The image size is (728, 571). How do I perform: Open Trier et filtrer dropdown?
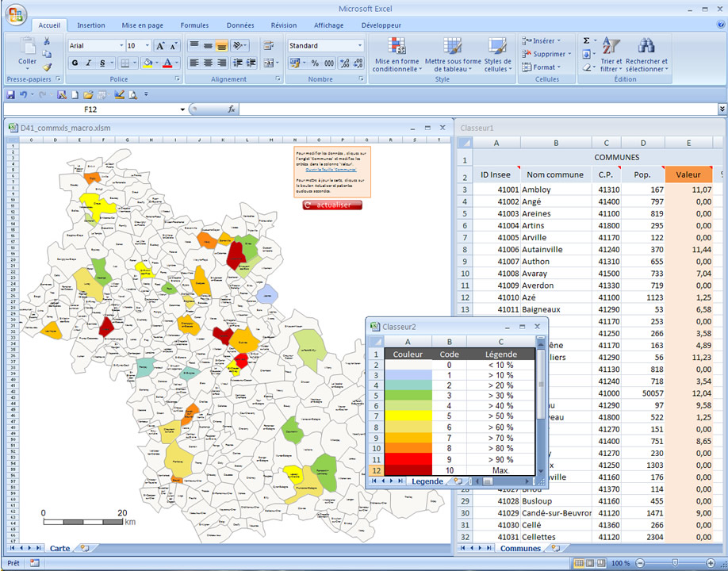611,55
